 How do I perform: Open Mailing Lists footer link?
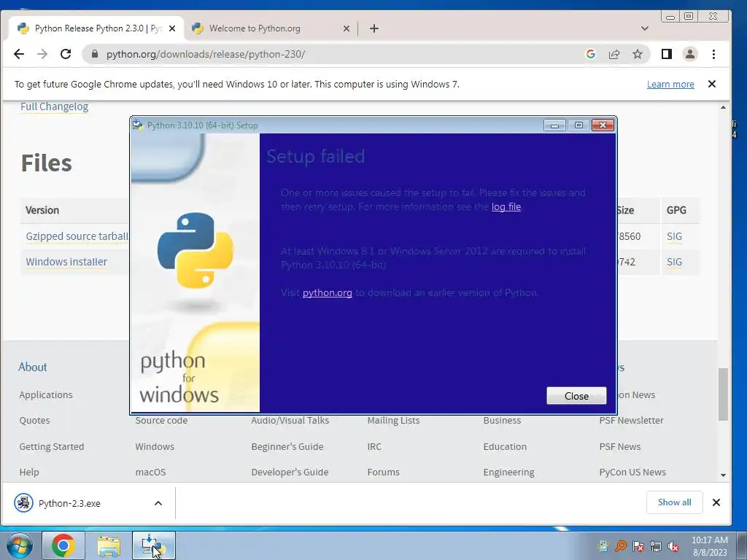click(x=393, y=421)
